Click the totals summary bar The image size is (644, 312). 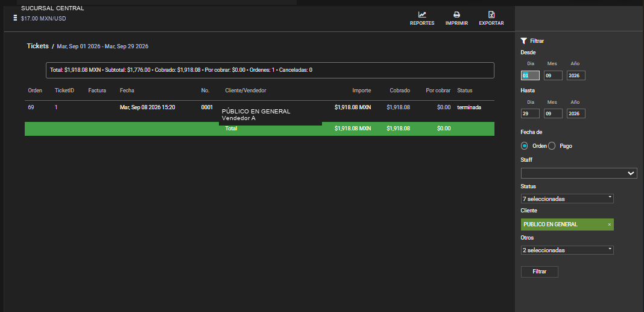(270, 70)
